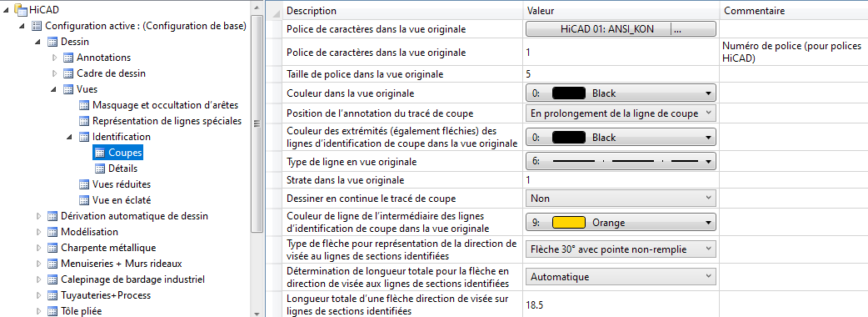Open the Dessiner en continue dropdown
Viewport: 868px width, 317px height.
coord(621,198)
